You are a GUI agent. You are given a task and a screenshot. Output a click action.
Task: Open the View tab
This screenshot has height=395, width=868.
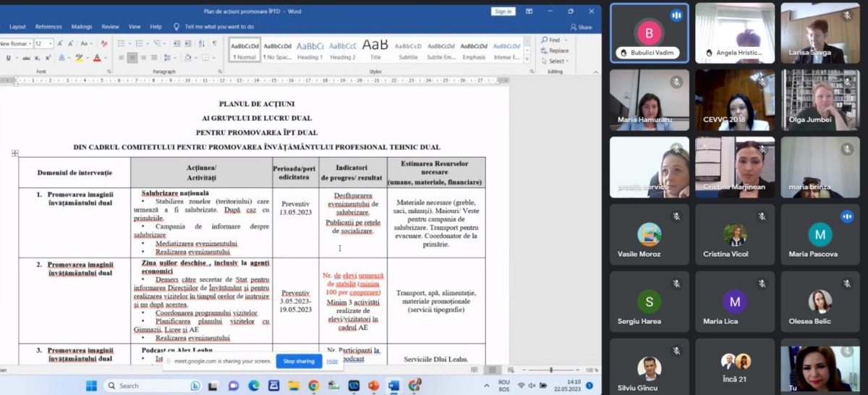[x=135, y=27]
